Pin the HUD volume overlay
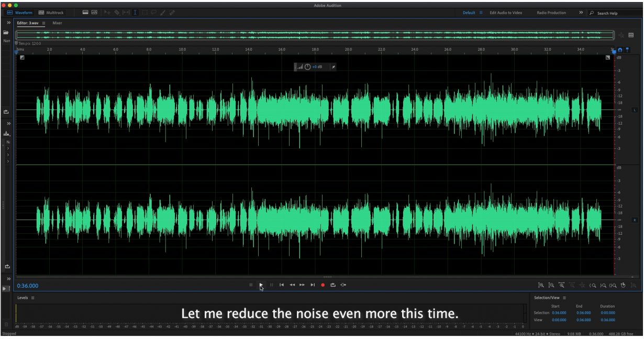The image size is (644, 339). pos(334,67)
